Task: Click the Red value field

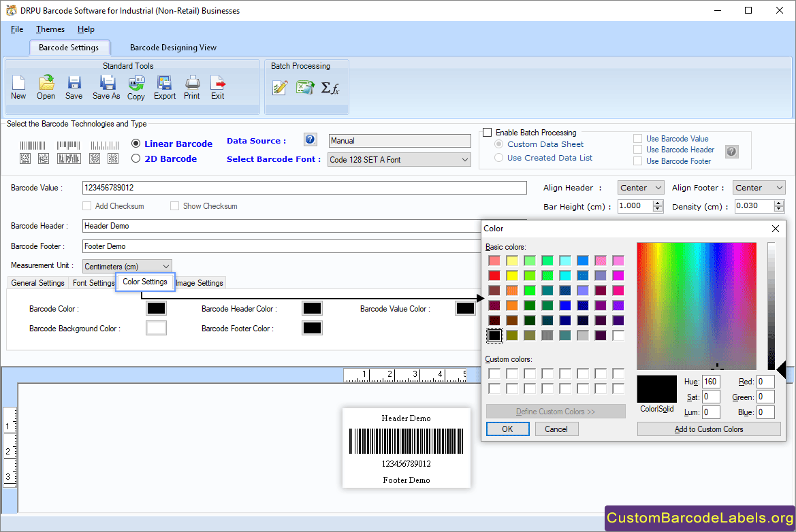Action: coord(765,382)
